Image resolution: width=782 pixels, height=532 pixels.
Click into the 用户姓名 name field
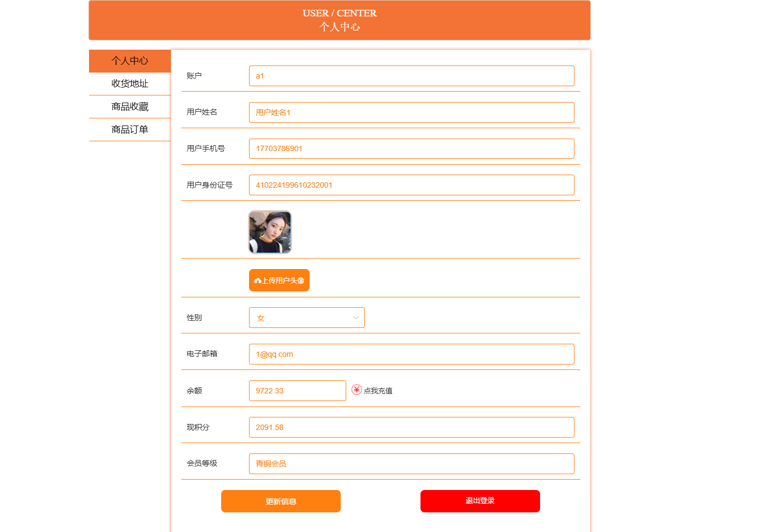[411, 112]
